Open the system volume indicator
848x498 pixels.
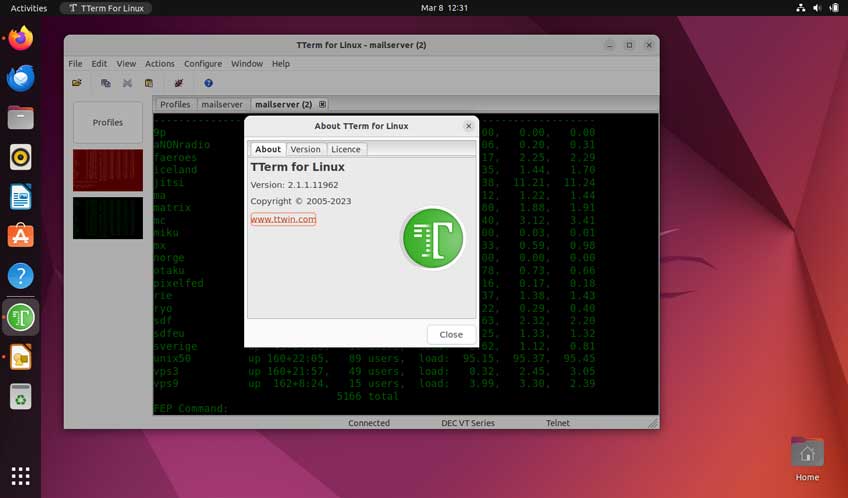coord(817,8)
